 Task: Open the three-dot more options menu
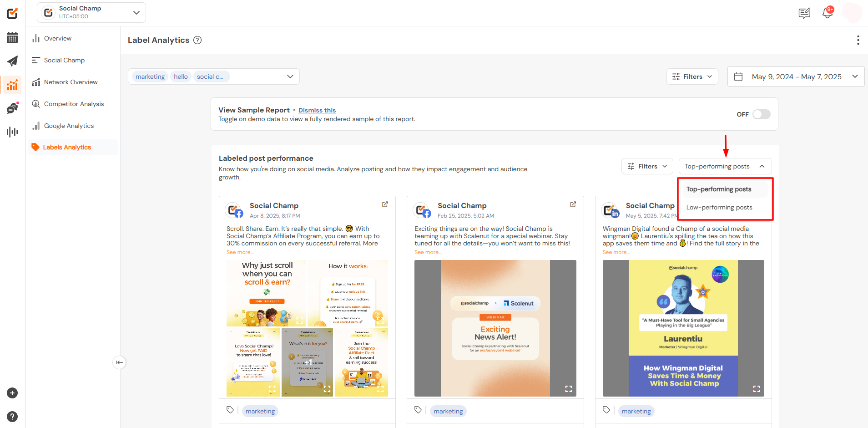tap(858, 40)
